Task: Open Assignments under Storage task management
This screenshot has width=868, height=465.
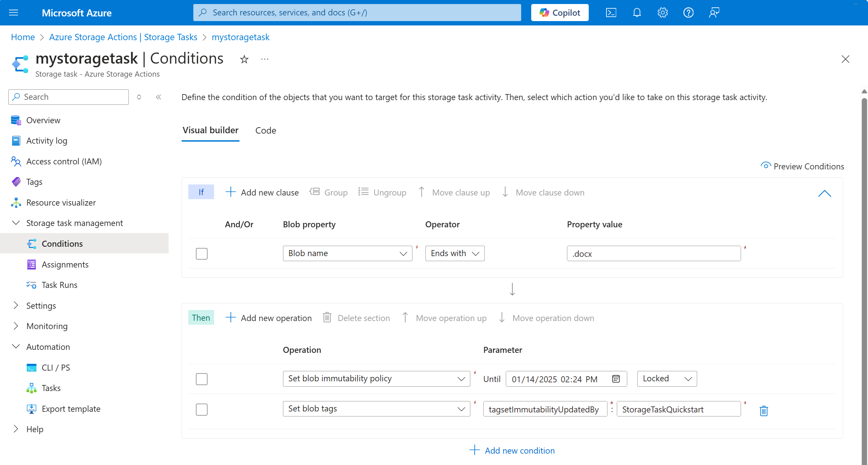Action: [x=65, y=264]
